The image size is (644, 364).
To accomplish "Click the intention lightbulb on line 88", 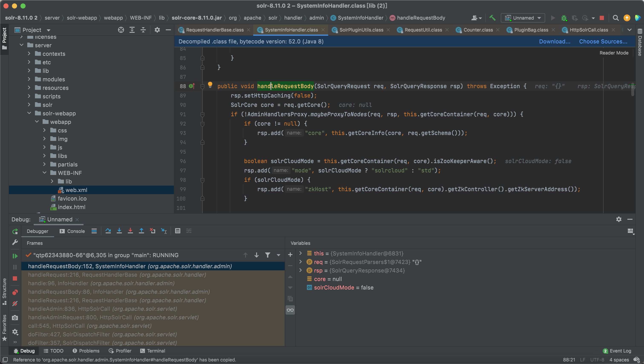I will click(210, 85).
